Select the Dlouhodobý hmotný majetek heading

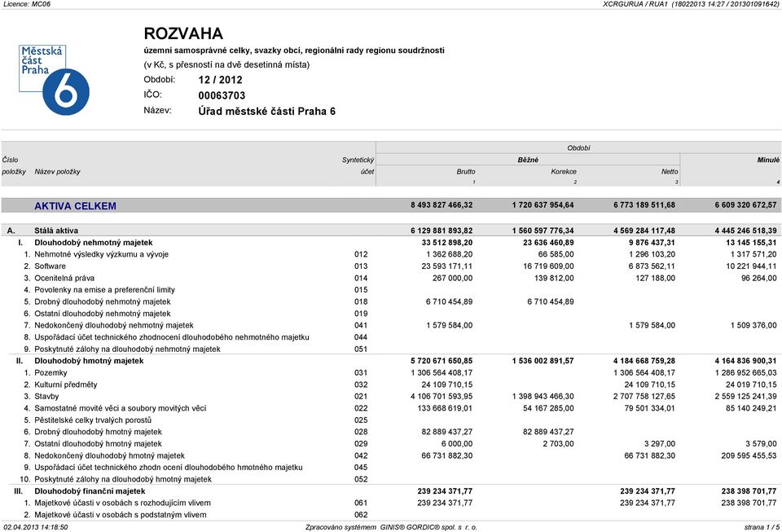[89, 361]
